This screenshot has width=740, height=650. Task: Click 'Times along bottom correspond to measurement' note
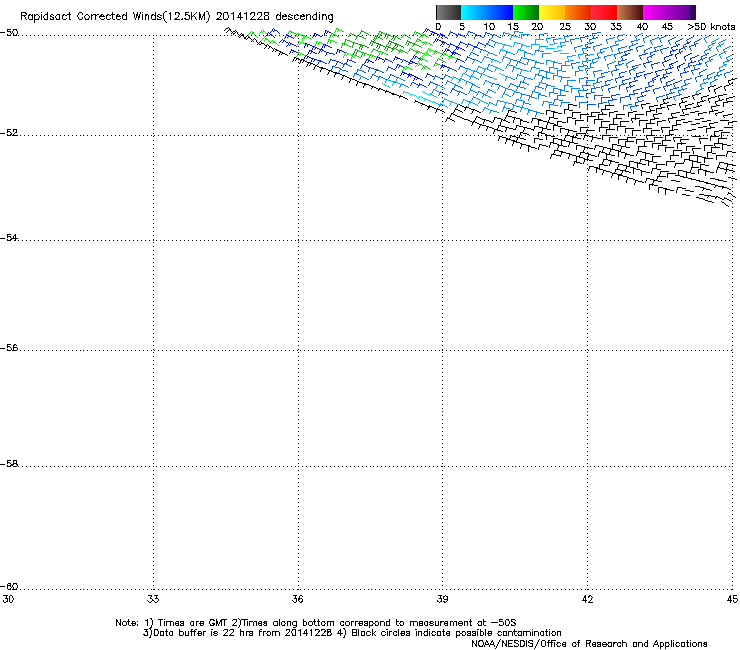coord(357,623)
